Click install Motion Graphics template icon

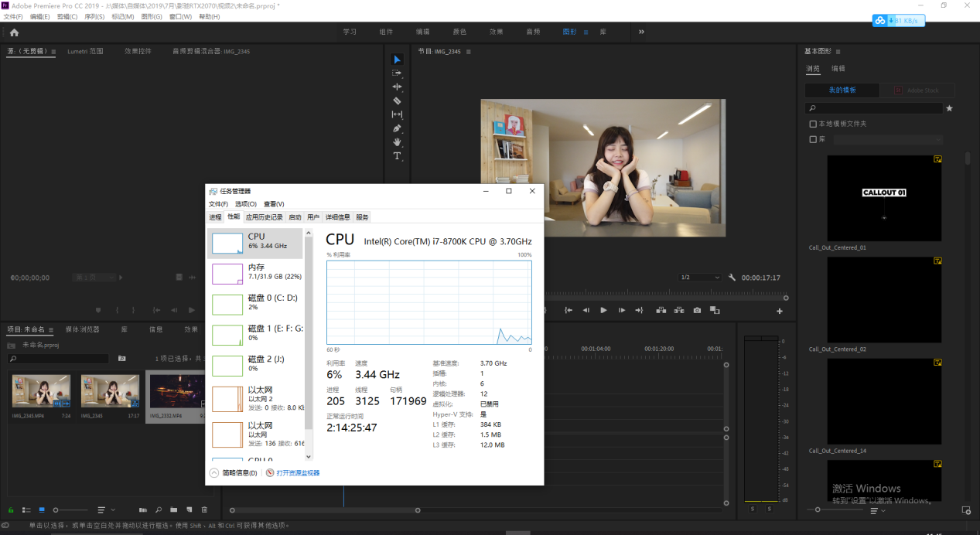coord(966,510)
